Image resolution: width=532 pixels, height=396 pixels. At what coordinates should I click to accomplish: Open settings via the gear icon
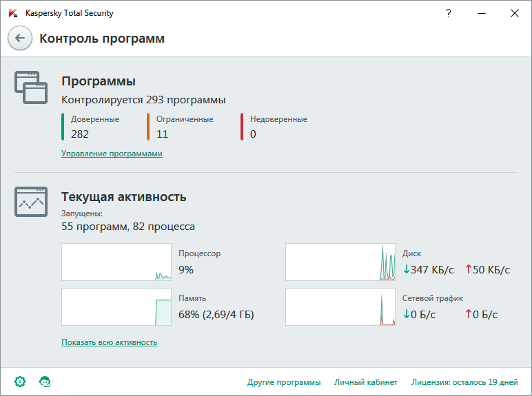point(20,381)
